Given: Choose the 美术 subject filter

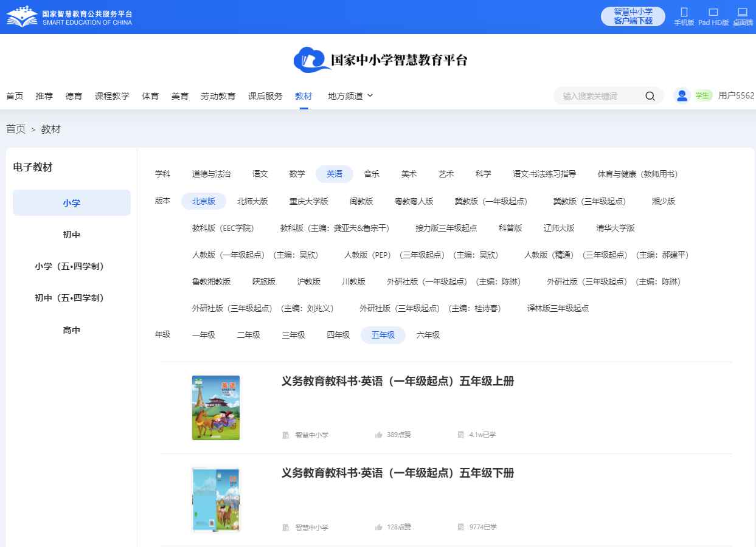Looking at the screenshot, I should (x=409, y=174).
